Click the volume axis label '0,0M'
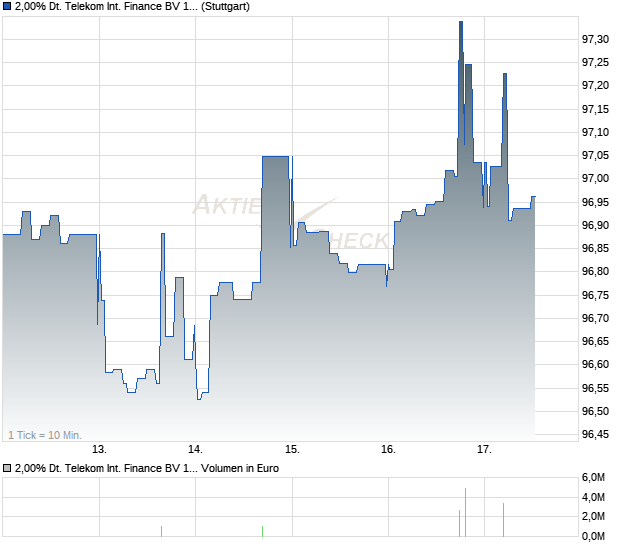 click(593, 536)
